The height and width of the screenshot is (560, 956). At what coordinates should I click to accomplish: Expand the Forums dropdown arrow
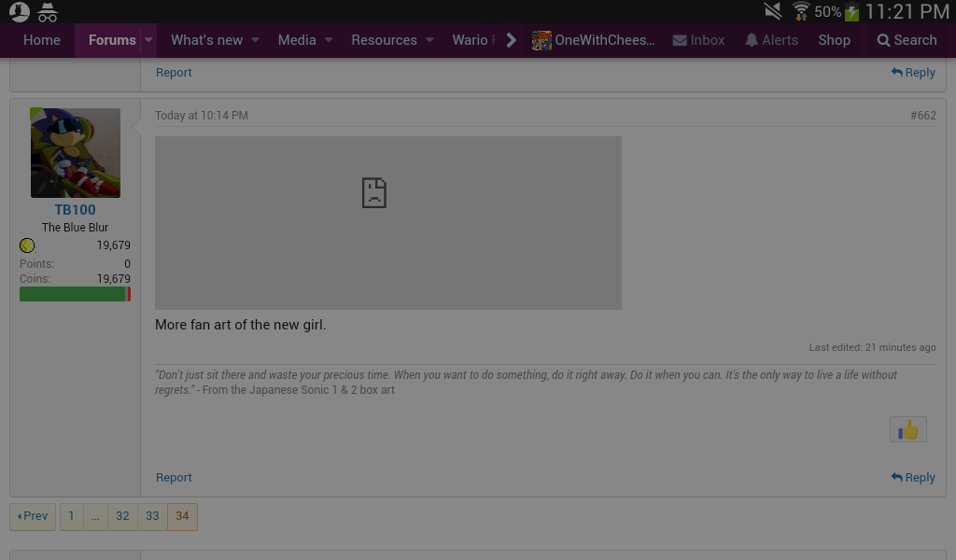tap(148, 40)
